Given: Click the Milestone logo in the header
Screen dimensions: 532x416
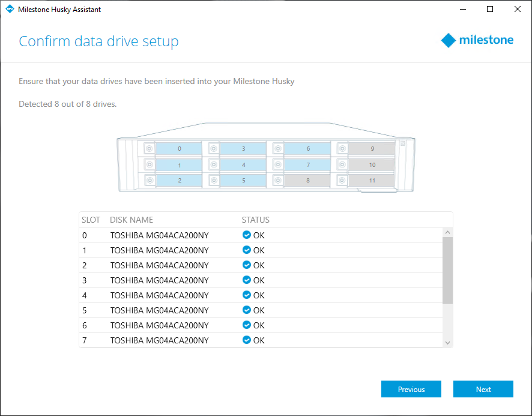Looking at the screenshot, I should [477, 41].
